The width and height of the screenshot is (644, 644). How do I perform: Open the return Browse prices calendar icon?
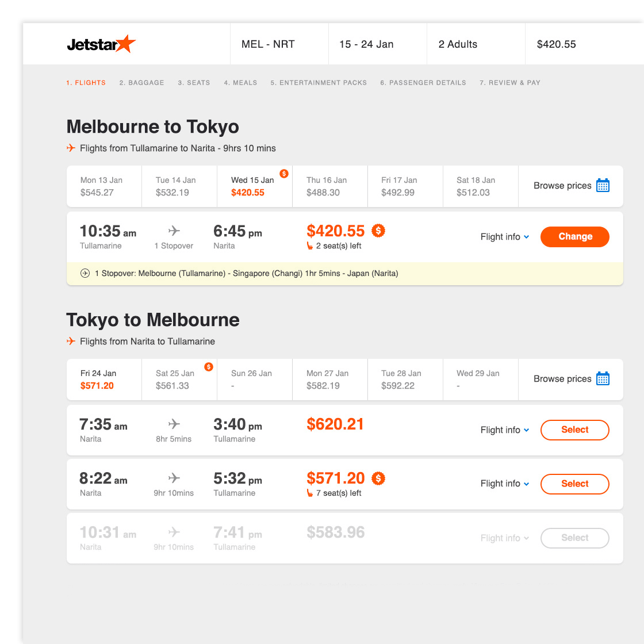pos(603,378)
